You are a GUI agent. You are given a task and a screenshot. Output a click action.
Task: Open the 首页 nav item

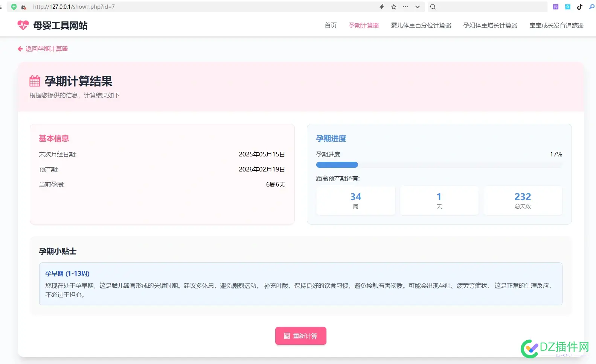coord(331,25)
